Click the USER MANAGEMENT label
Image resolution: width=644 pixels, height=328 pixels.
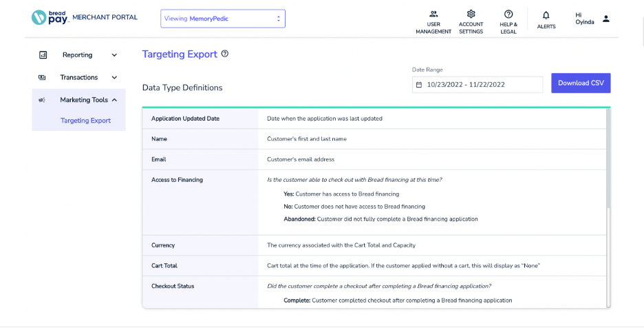point(433,28)
